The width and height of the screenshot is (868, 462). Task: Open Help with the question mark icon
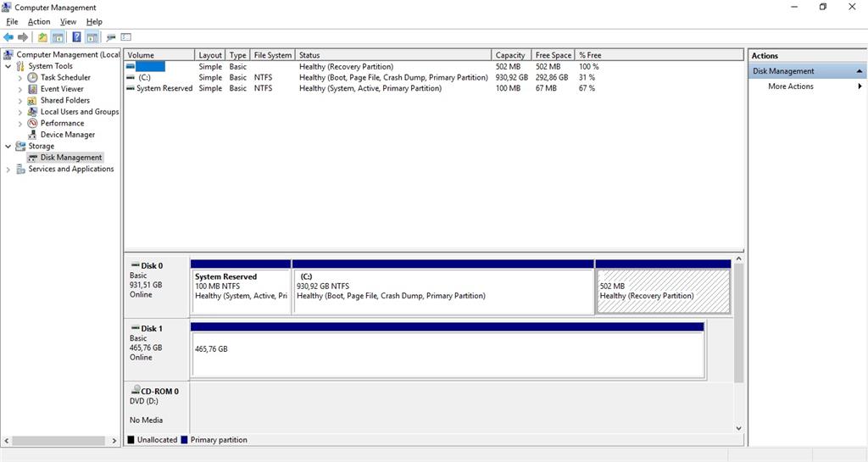(76, 37)
